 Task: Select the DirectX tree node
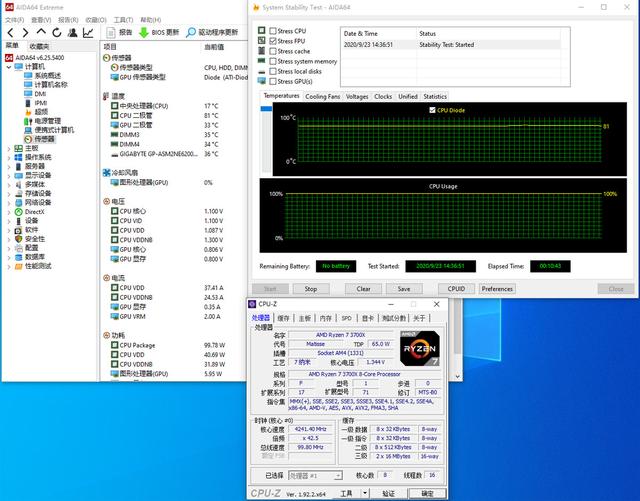pyautogui.click(x=30, y=212)
